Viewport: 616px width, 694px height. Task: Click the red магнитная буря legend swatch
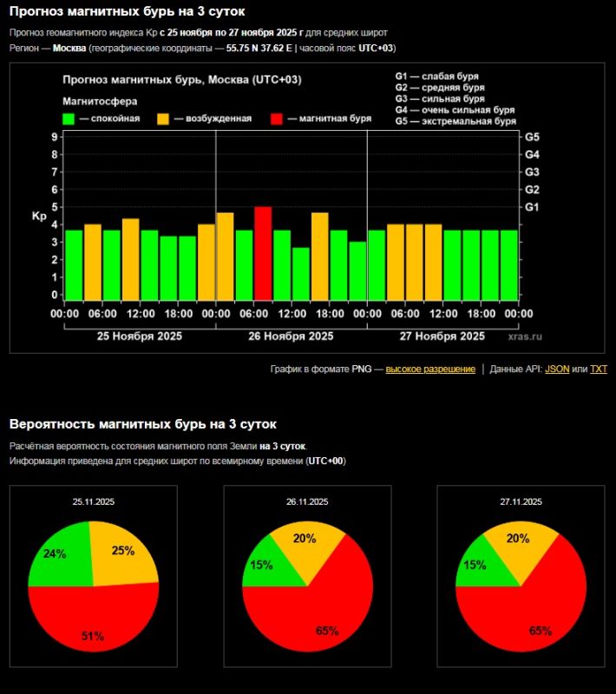[x=276, y=119]
